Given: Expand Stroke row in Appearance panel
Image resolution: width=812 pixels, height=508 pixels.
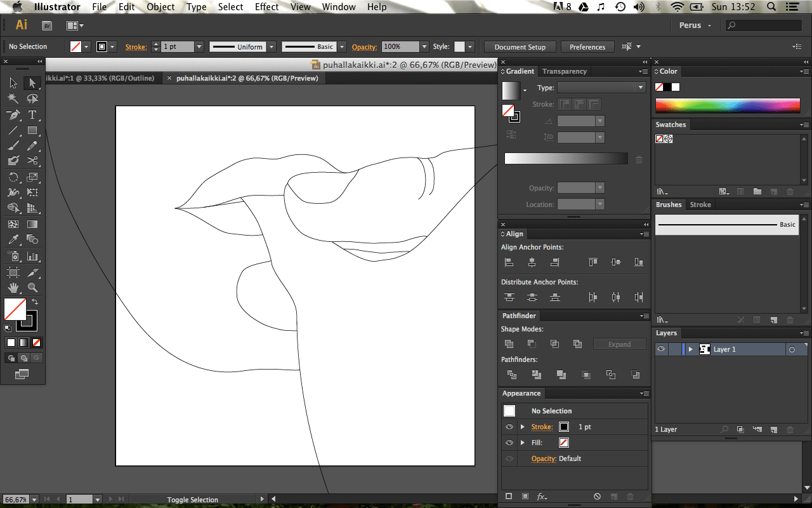Looking at the screenshot, I should click(x=523, y=427).
